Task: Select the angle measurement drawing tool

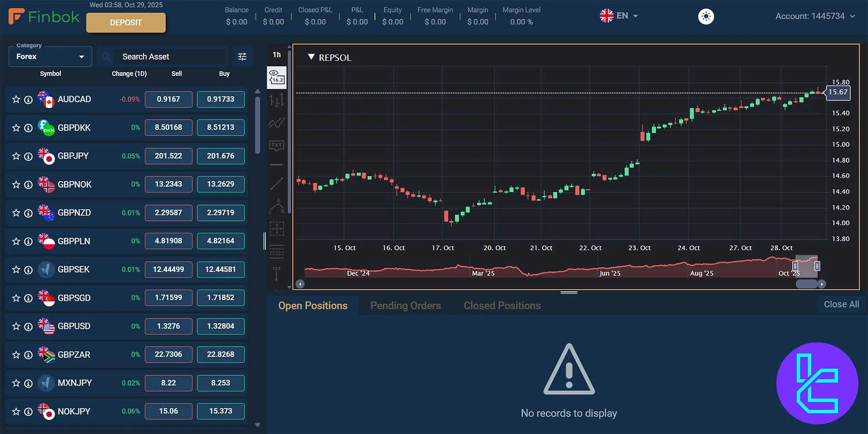Action: coord(277,205)
